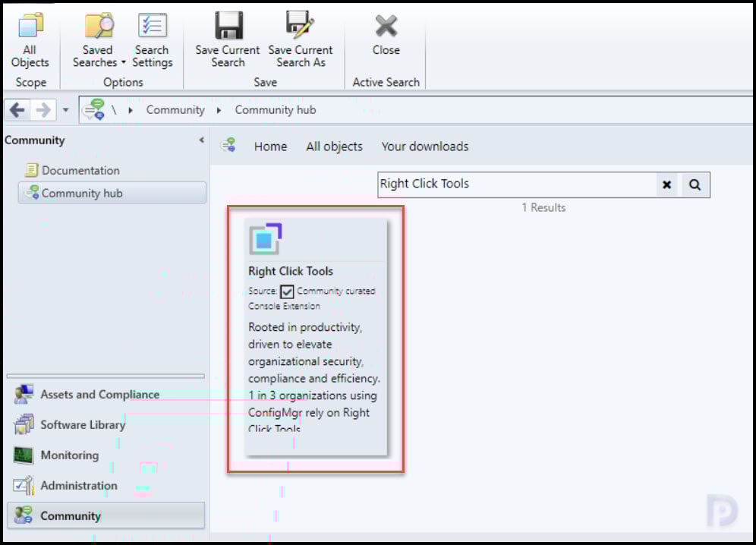
Task: Open Search Settings in the ribbon
Action: (x=153, y=42)
